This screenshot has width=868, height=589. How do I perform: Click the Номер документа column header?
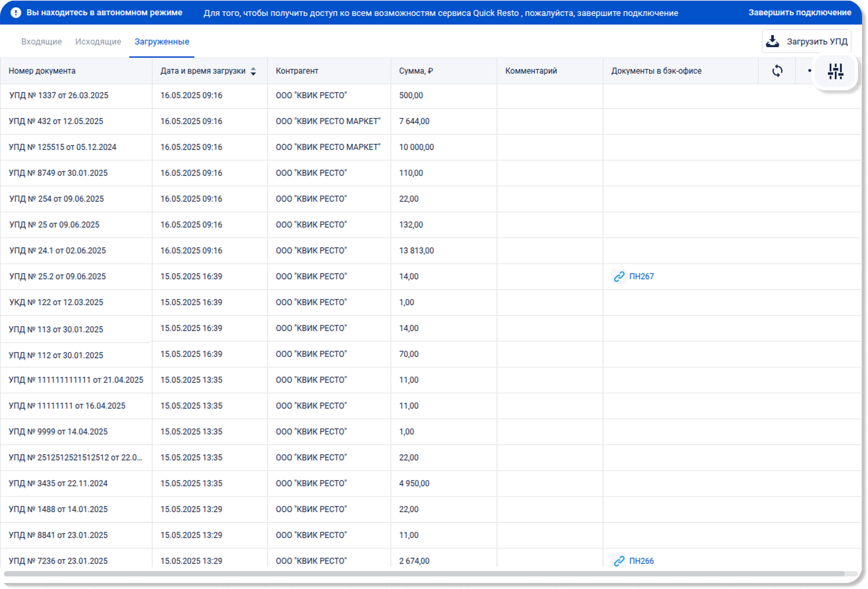tap(42, 71)
